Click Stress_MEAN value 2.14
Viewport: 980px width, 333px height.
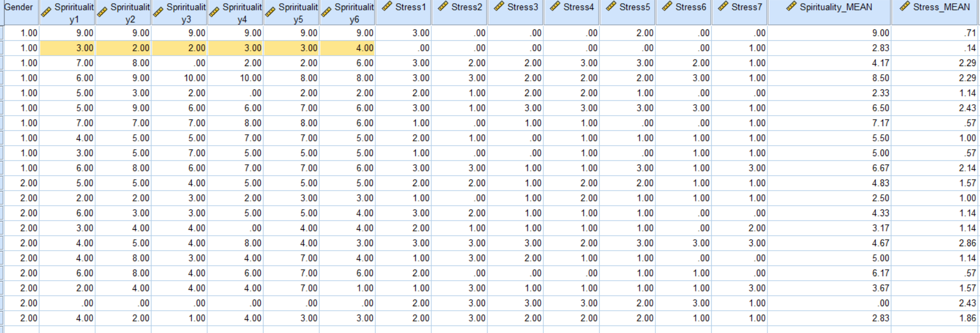(967, 168)
